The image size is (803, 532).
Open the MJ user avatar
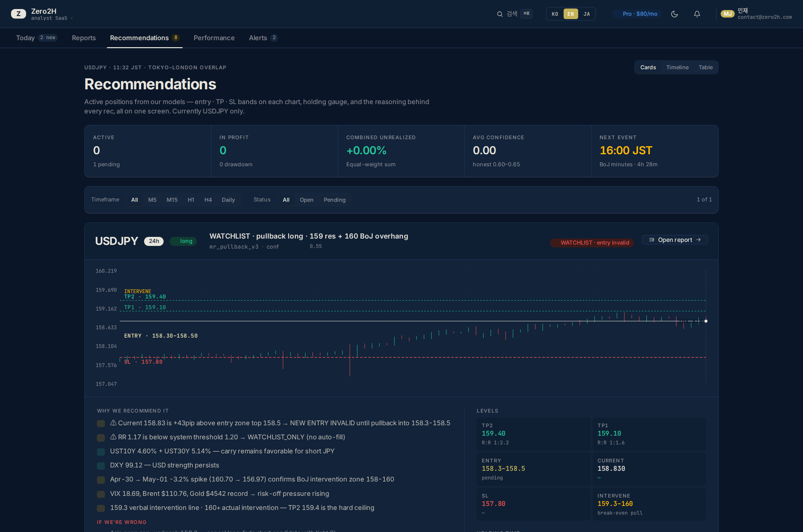[727, 14]
